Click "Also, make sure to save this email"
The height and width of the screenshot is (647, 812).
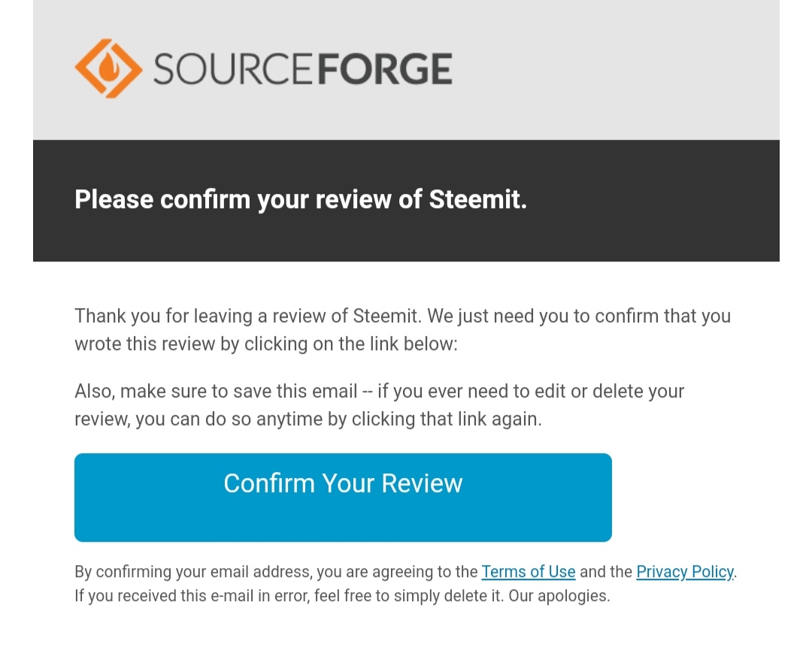pos(216,392)
